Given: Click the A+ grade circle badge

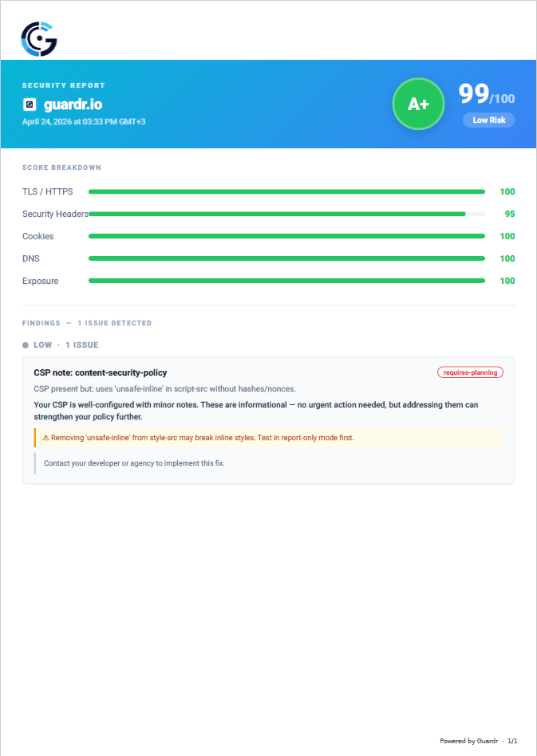Looking at the screenshot, I should pos(418,104).
